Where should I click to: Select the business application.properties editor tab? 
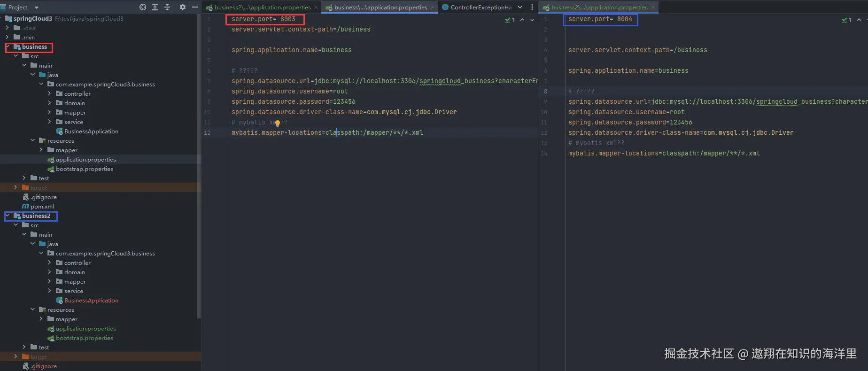coord(380,8)
